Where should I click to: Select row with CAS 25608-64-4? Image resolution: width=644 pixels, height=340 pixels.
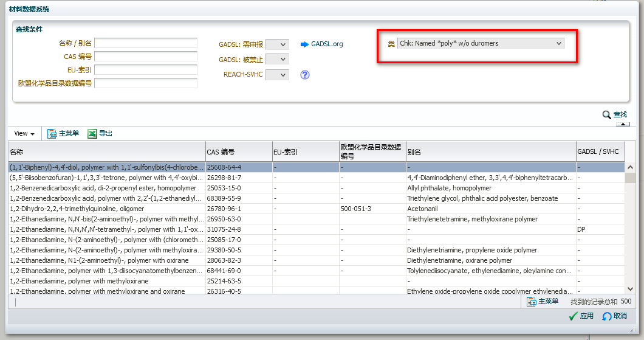[317, 167]
